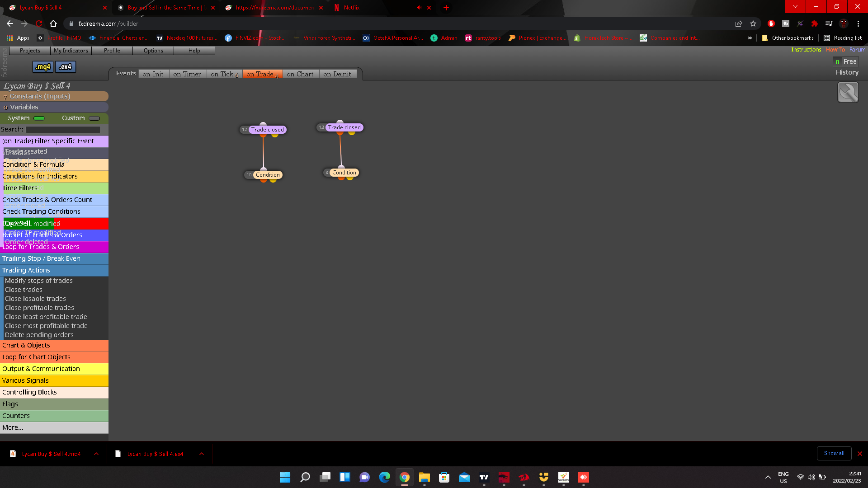Expand Counters category
868x488 pixels.
click(x=54, y=416)
